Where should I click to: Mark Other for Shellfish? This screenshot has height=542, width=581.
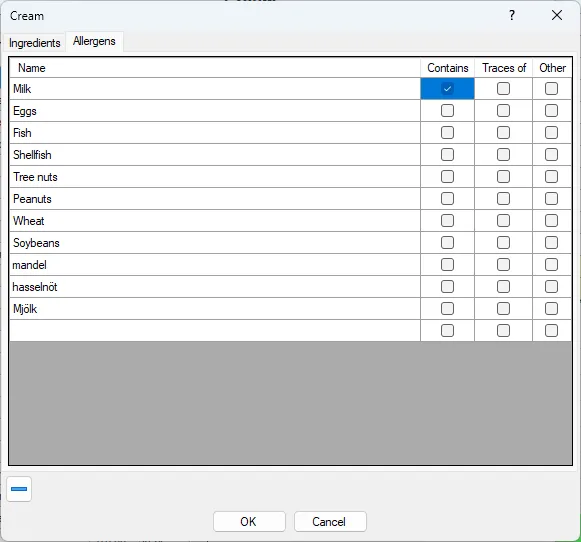point(551,154)
